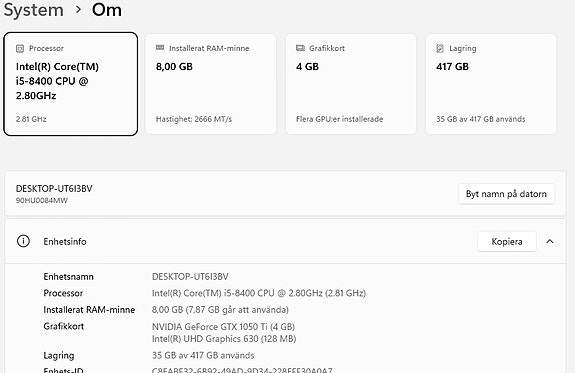Image resolution: width=575 pixels, height=373 pixels.
Task: Click the Lagring row value in Enhetsinfo
Action: point(203,355)
